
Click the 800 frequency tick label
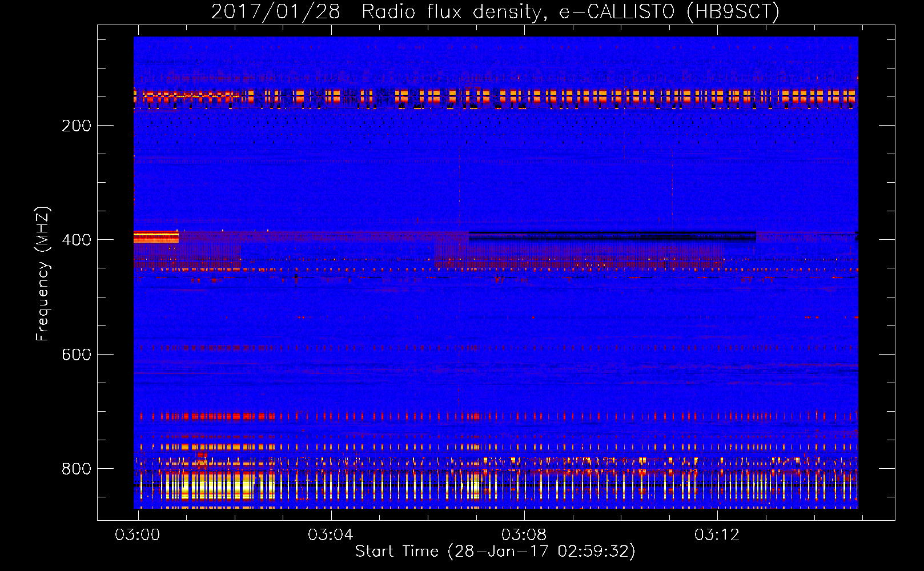tap(77, 469)
